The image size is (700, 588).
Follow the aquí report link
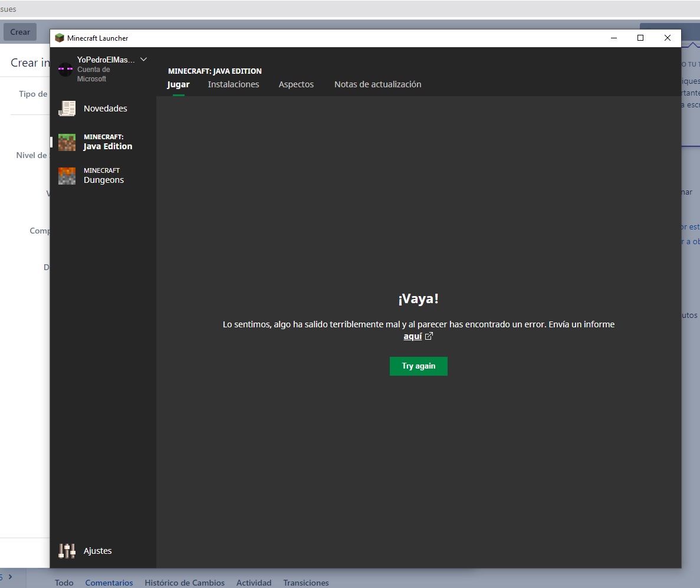412,336
